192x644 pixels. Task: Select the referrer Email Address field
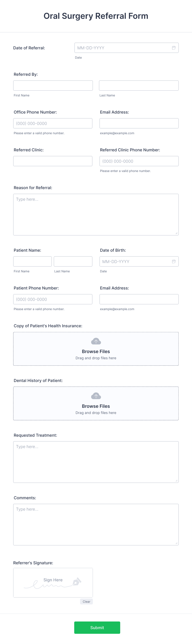pyautogui.click(x=139, y=123)
